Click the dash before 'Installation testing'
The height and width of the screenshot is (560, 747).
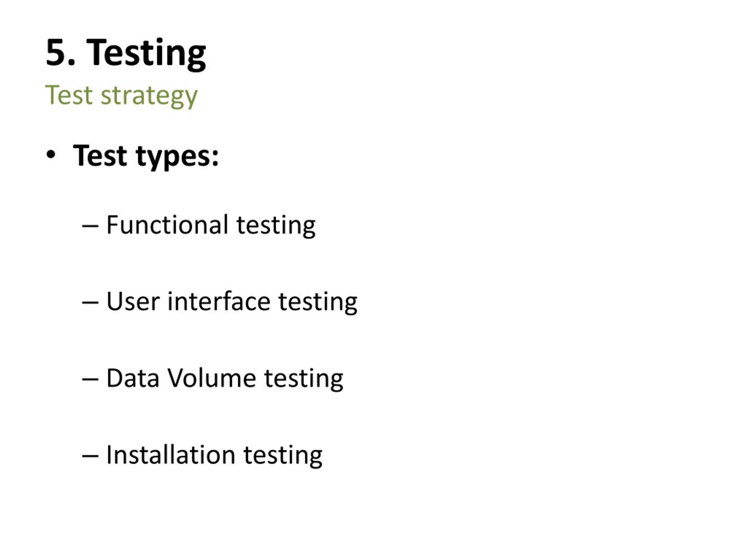[90, 456]
